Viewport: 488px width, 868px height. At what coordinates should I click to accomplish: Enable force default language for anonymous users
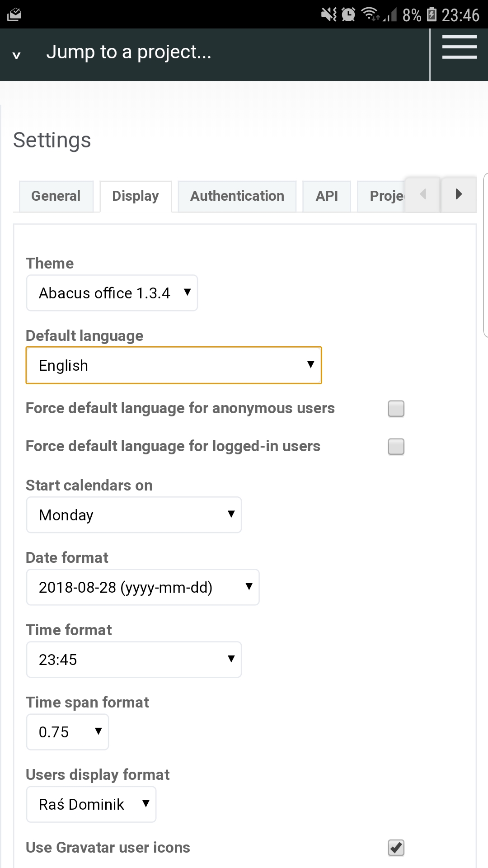396,409
